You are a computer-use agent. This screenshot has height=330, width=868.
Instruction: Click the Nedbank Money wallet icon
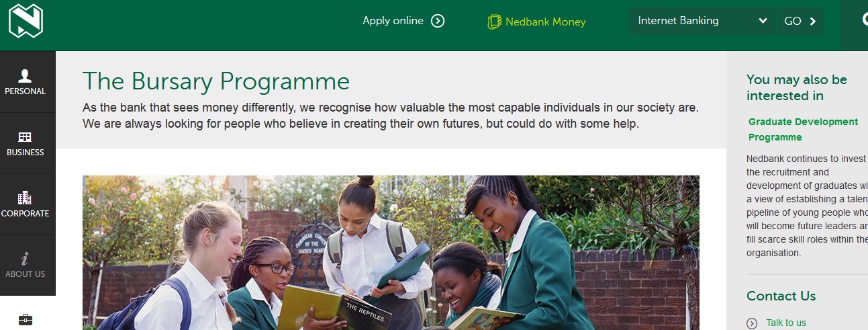point(494,22)
